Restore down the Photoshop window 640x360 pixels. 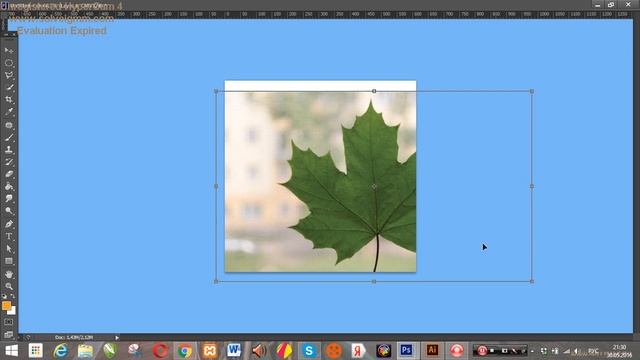[x=611, y=4]
